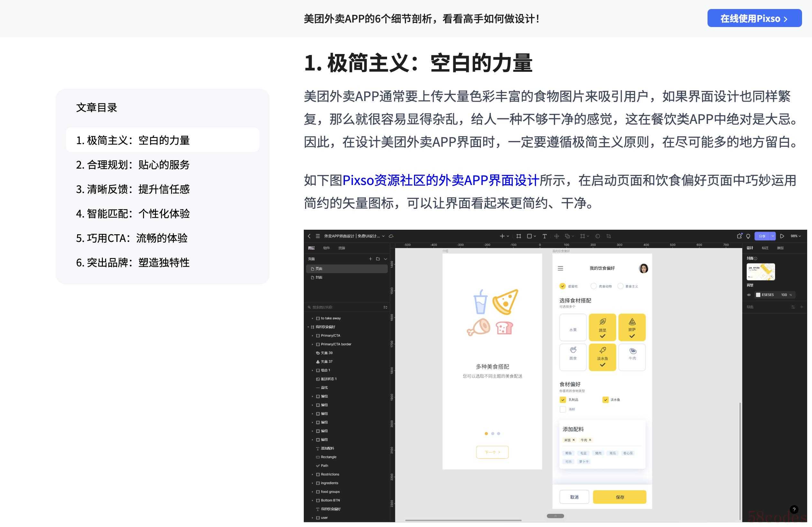Toggle background color visibility eye
The width and height of the screenshot is (812, 527).
coord(749,295)
